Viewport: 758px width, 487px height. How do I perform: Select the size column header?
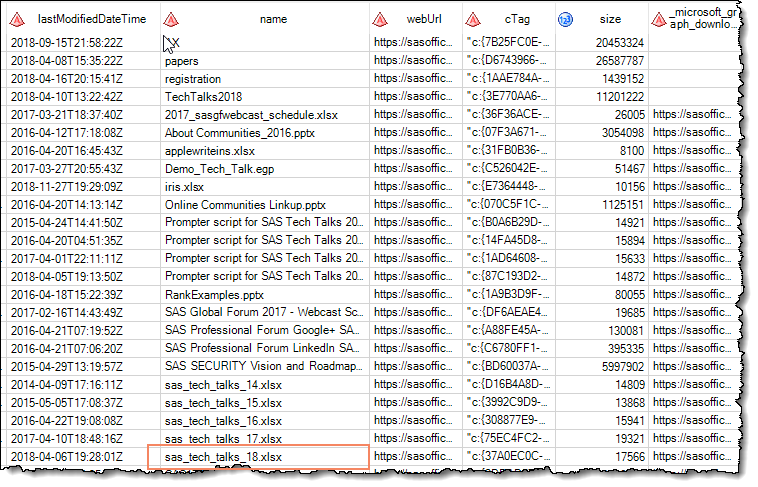click(610, 19)
